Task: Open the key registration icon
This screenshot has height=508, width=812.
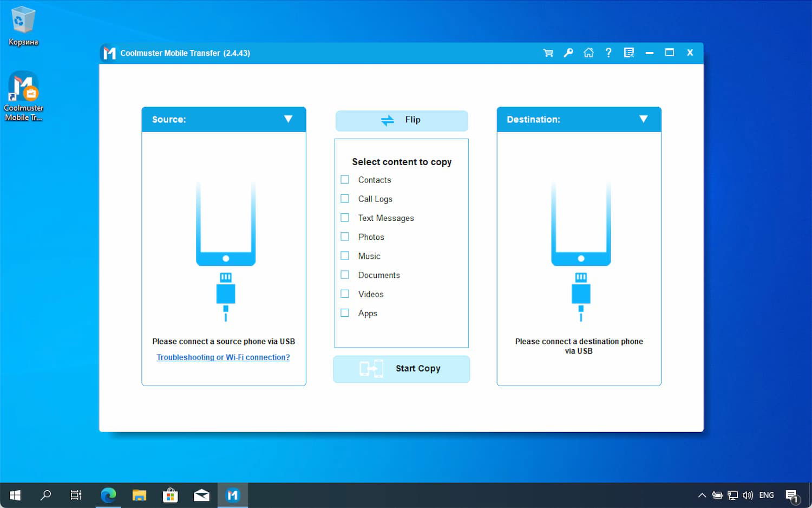Action: pyautogui.click(x=568, y=53)
